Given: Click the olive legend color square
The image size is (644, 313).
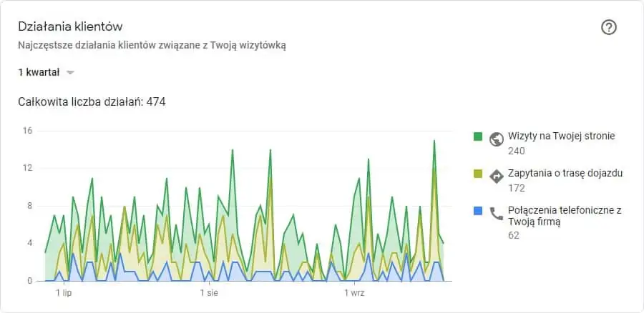Looking at the screenshot, I should point(477,174).
